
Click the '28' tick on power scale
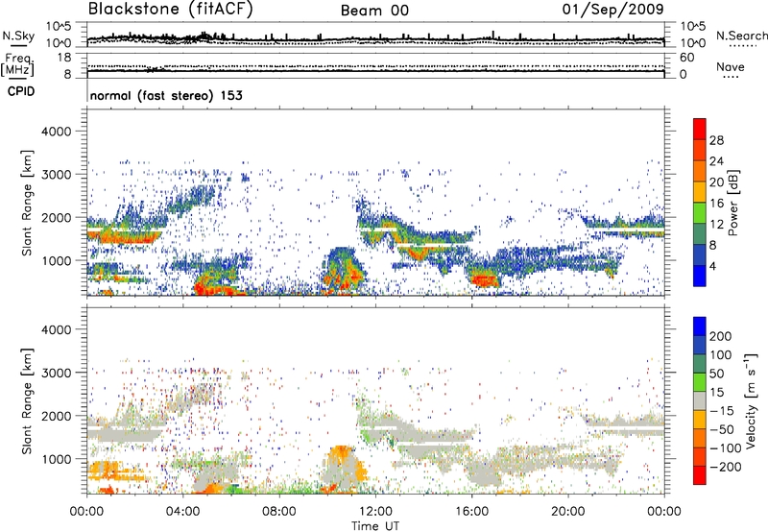coord(716,140)
